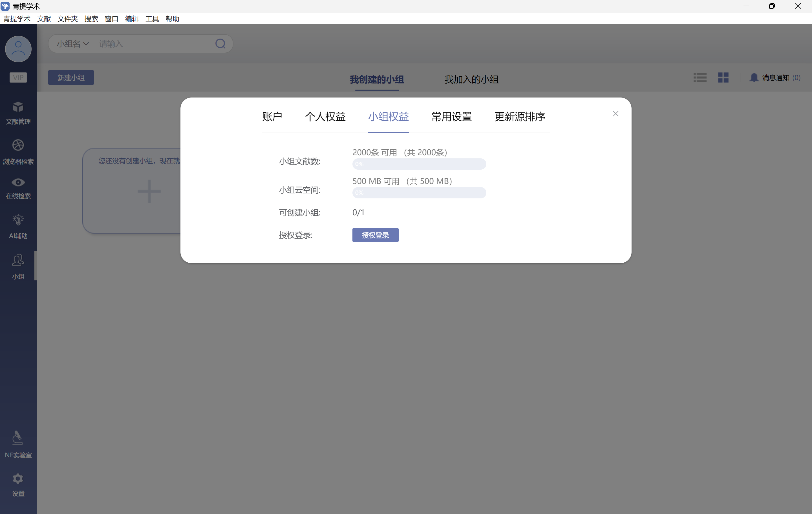
Task: Open 设置 gear icon
Action: (x=18, y=478)
